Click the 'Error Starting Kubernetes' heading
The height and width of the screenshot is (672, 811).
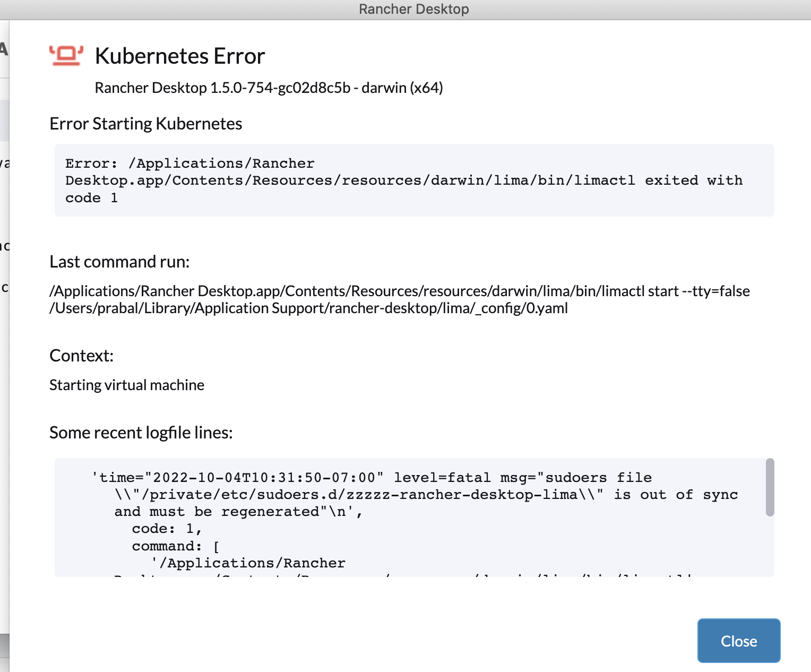tap(145, 123)
